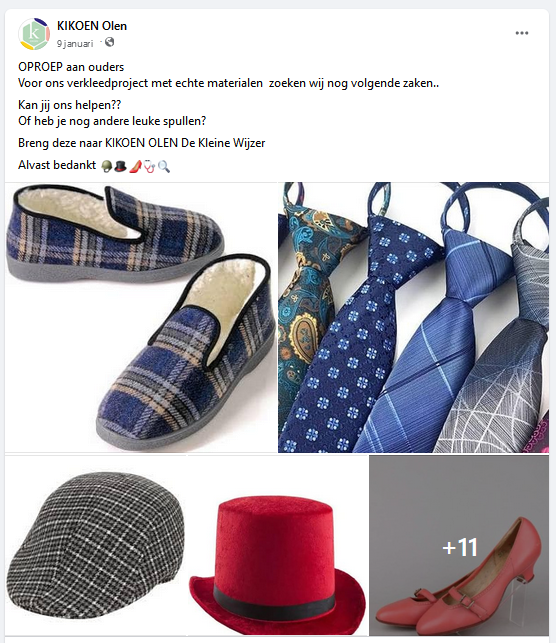
Task: Click the stethoscope emoji
Action: 149,166
